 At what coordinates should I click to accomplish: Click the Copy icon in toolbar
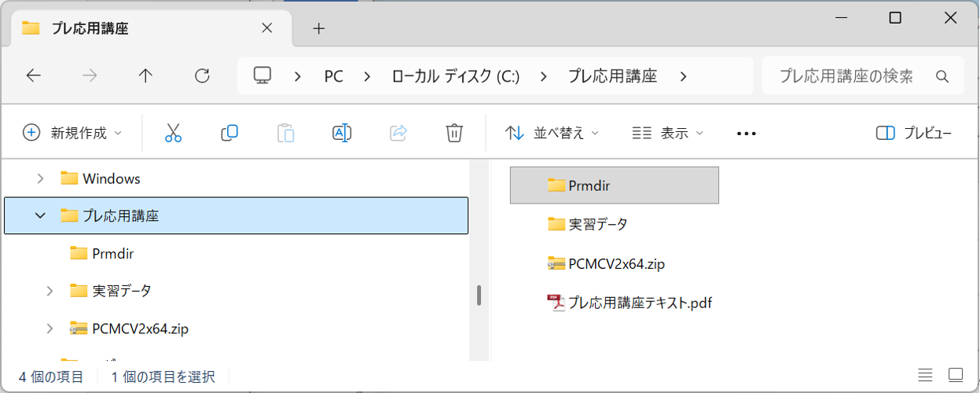[x=229, y=133]
